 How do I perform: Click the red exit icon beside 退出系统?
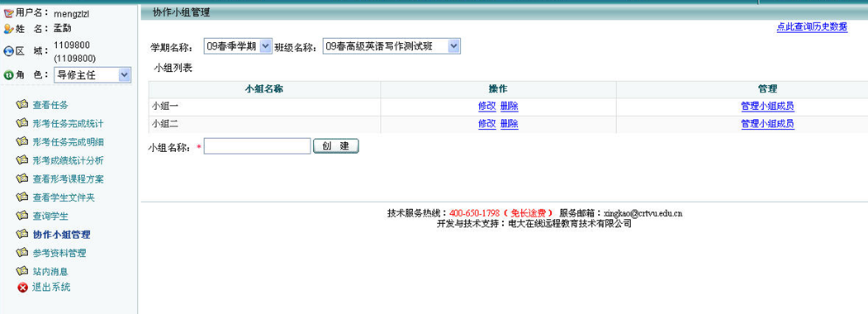pyautogui.click(x=22, y=288)
